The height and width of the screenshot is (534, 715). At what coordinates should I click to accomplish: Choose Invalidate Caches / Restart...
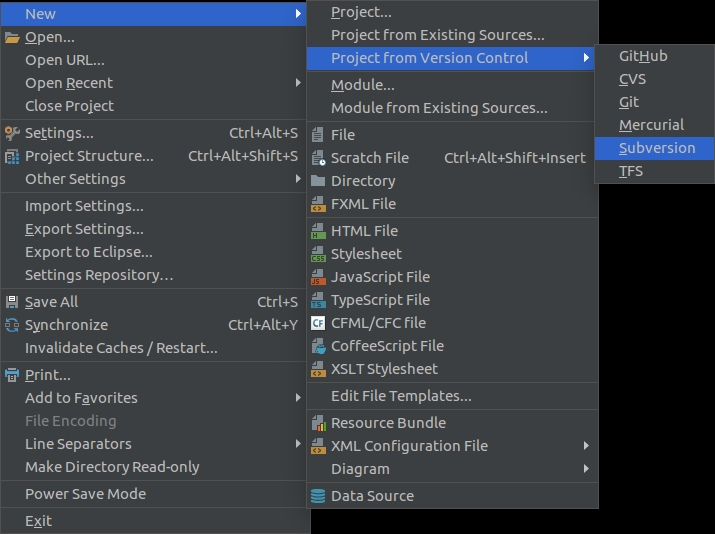pos(153,348)
